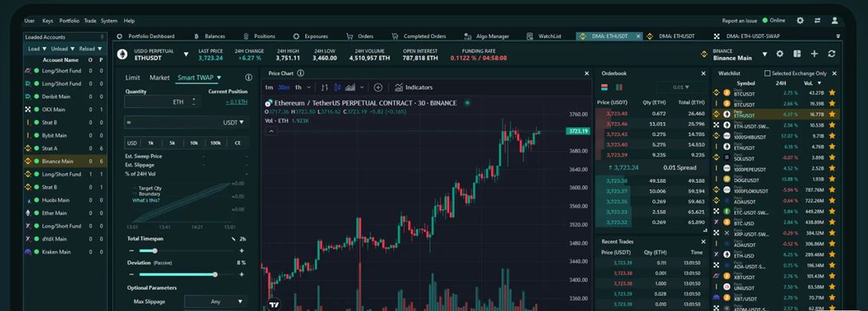Expand the Binance Main account selector arrow
The image size is (868, 311).
[x=764, y=54]
